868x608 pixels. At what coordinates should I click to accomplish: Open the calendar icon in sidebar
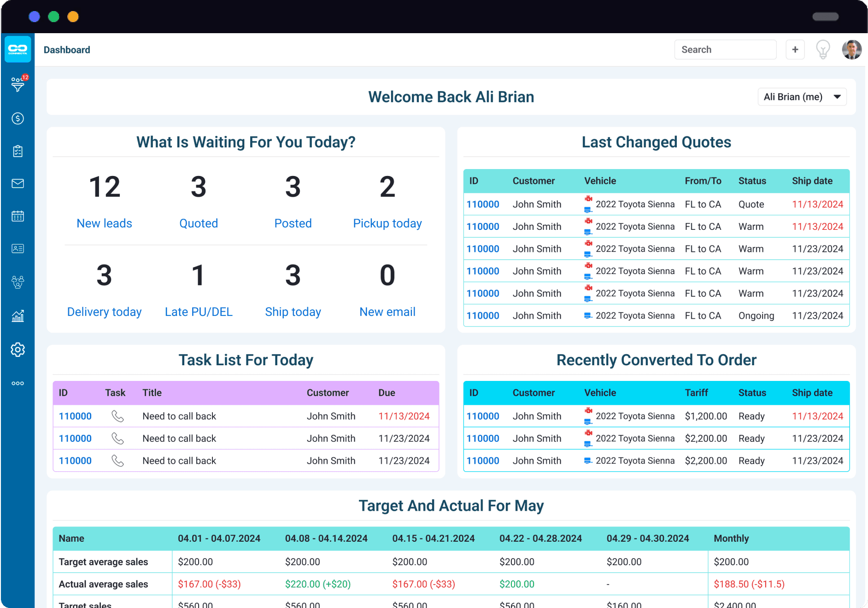[x=18, y=216]
